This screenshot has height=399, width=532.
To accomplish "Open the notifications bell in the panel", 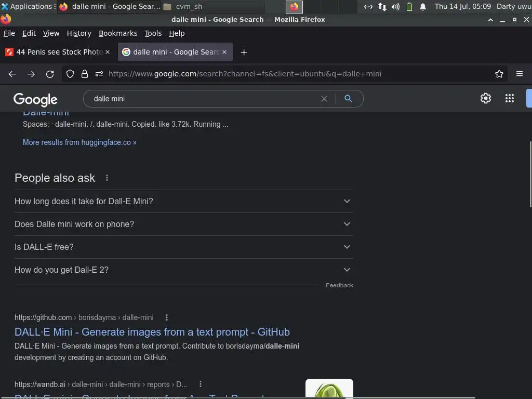I will coord(423,7).
